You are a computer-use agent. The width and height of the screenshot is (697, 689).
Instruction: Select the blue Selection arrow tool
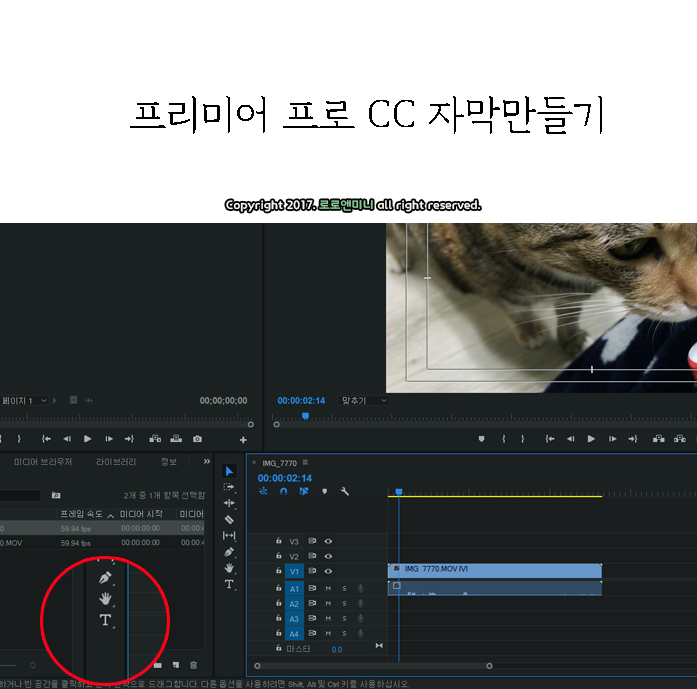click(229, 471)
